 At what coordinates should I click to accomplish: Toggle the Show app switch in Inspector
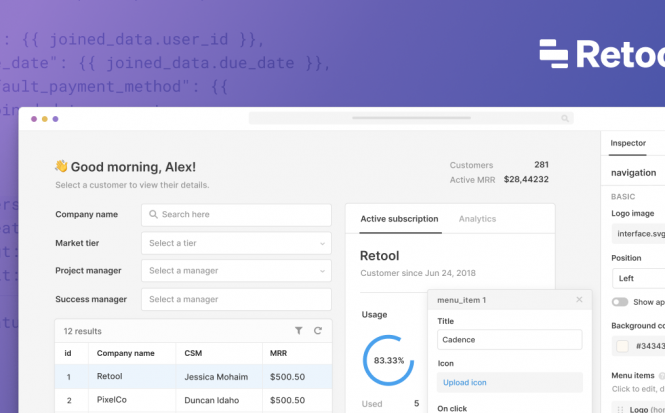tap(620, 302)
